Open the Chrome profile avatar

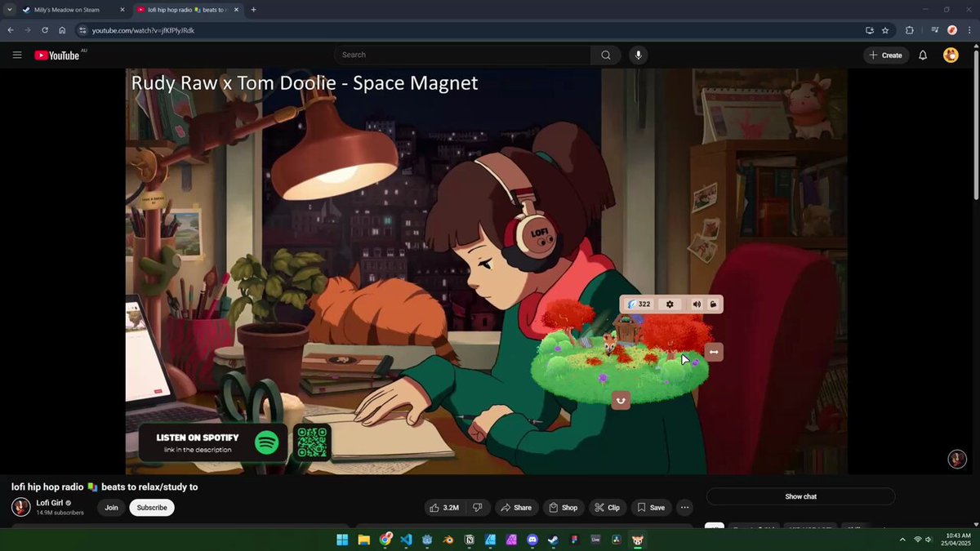coord(952,30)
